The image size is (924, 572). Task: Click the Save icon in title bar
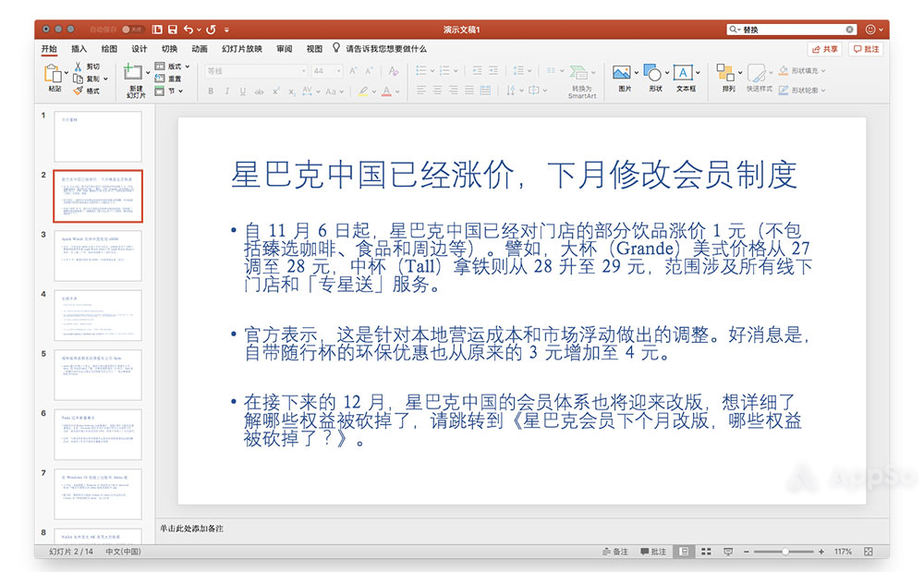click(x=173, y=30)
